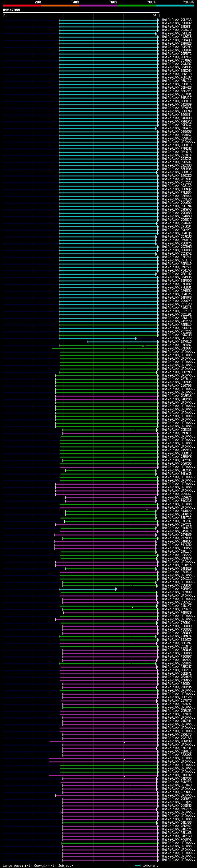This screenshot has height=868, width=197.
Task: Click the white query sequence bar
Action: pos(81,12)
